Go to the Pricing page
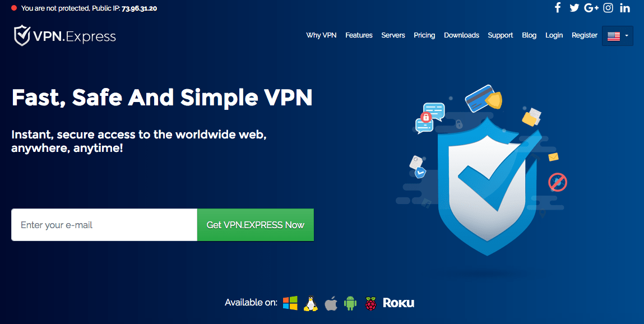 coord(424,35)
